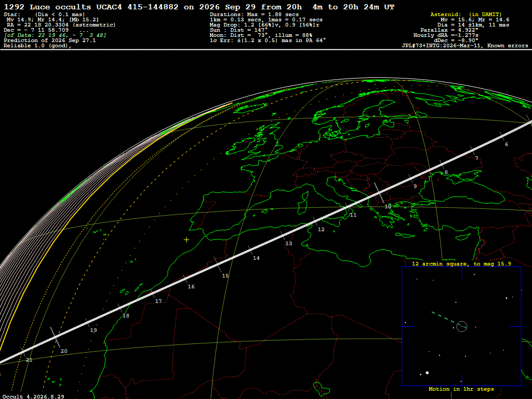Click the brightest star in finder chart
This screenshot has width=532, height=399.
coord(427,373)
